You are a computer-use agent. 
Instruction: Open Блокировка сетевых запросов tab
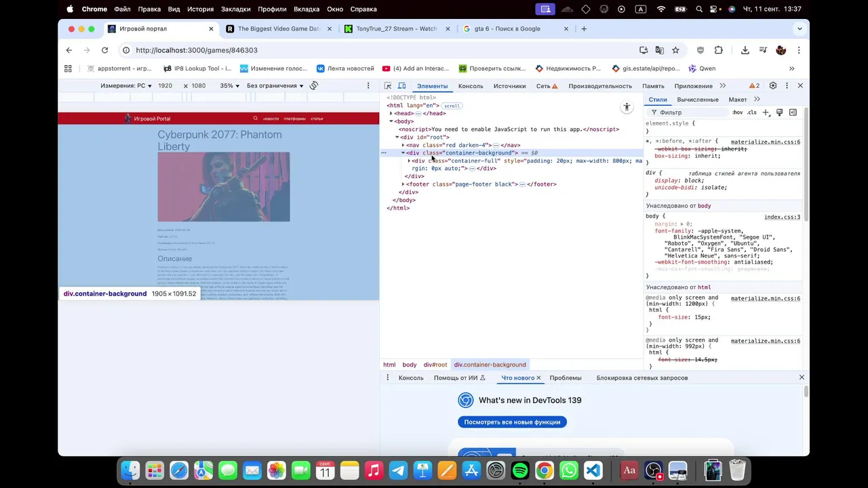(642, 378)
